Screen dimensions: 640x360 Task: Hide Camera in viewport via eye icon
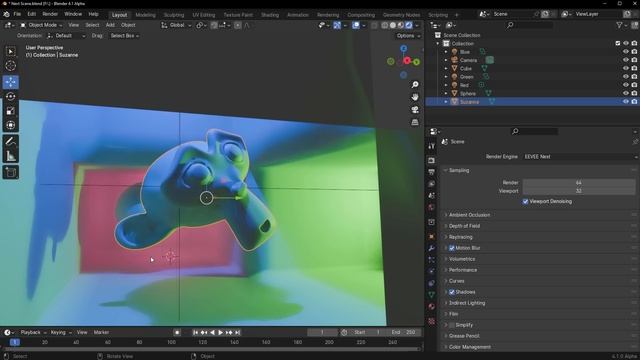[625, 60]
